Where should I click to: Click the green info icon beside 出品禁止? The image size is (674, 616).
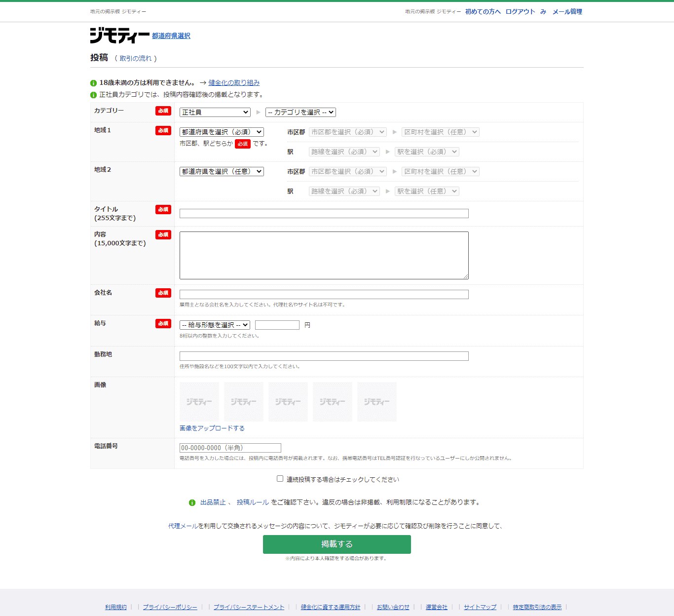pyautogui.click(x=192, y=502)
